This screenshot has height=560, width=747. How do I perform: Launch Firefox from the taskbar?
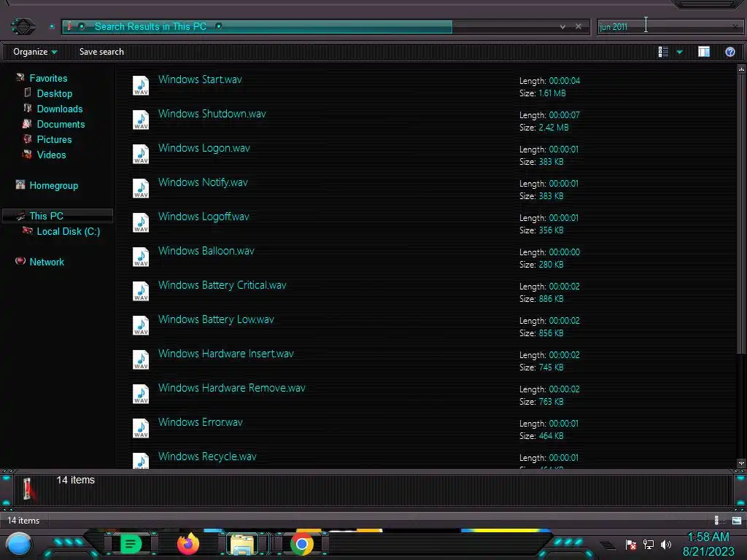(x=188, y=544)
